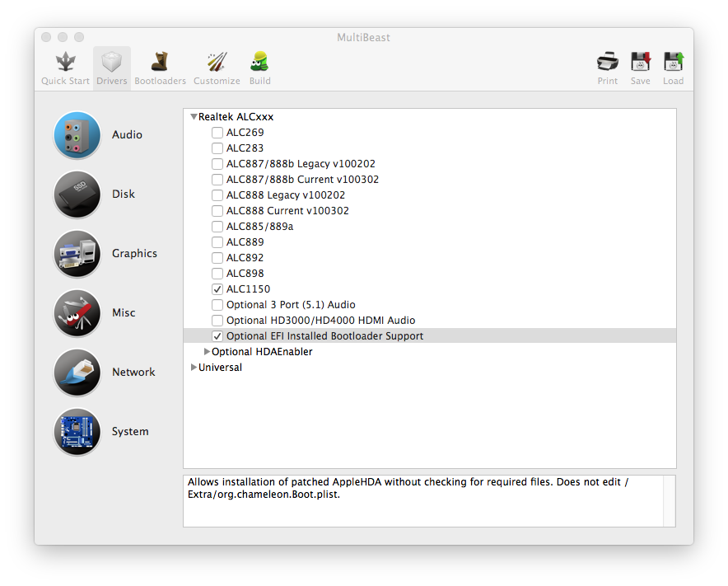The width and height of the screenshot is (728, 586).
Task: Enable the ALC269 checkbox
Action: coord(217,133)
